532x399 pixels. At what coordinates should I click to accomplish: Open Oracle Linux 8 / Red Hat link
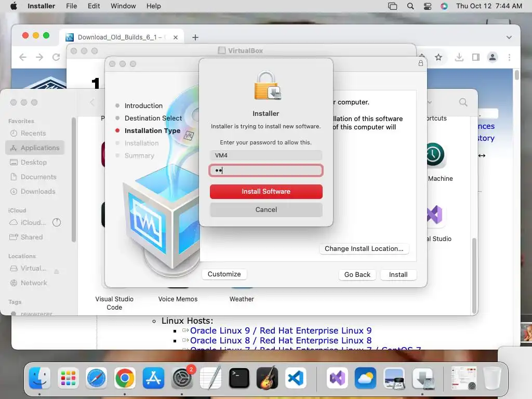click(281, 340)
